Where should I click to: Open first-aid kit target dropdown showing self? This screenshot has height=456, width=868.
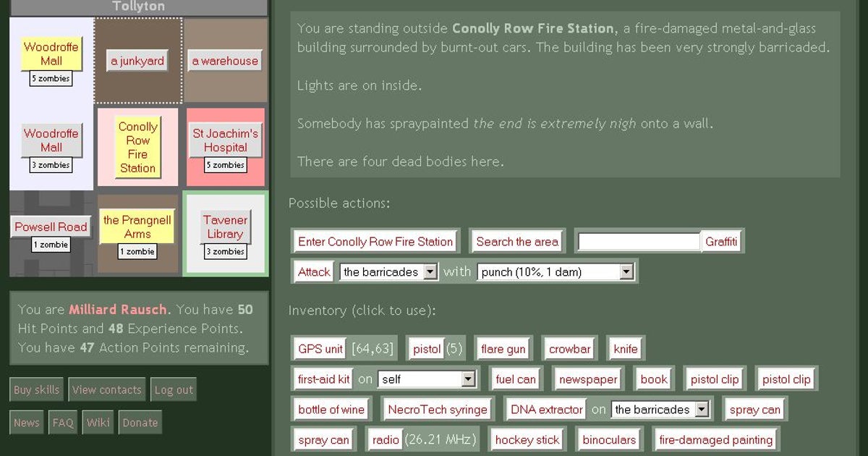[427, 379]
